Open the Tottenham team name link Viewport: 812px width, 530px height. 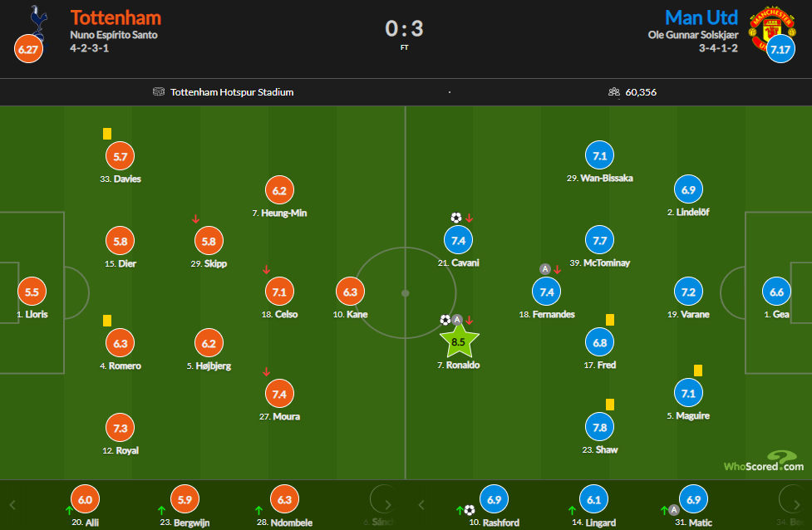pos(116,17)
